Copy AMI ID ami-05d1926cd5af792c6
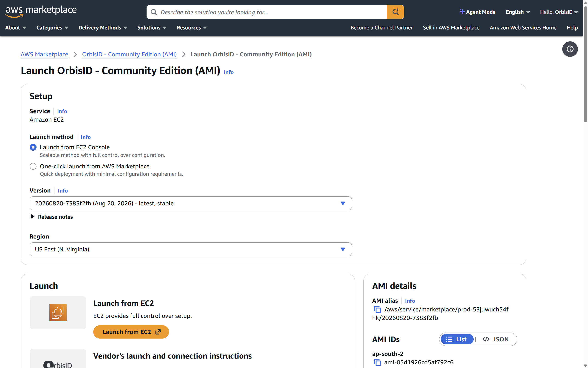Screen dimensions: 588x368 (377, 362)
